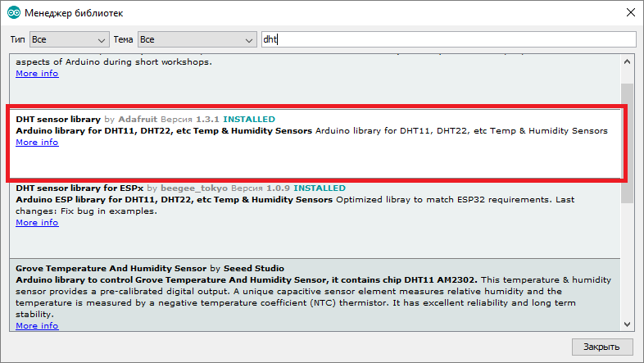The height and width of the screenshot is (363, 644).
Task: Select Grove Temperature And Humidity Sensor entry
Action: tap(315, 295)
